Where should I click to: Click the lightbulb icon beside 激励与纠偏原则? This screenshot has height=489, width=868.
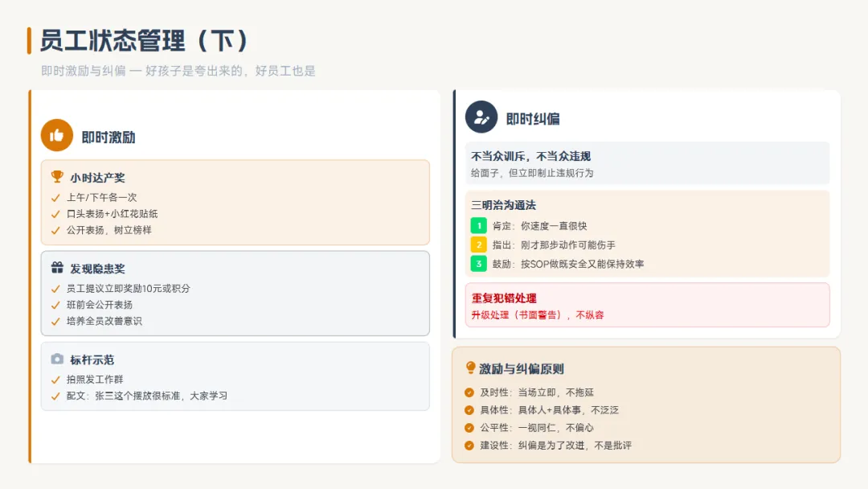pyautogui.click(x=471, y=368)
